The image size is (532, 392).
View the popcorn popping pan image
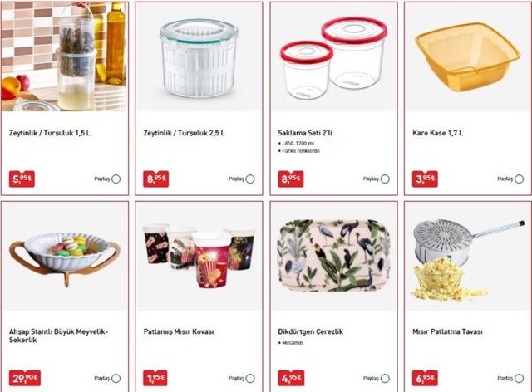(x=468, y=257)
